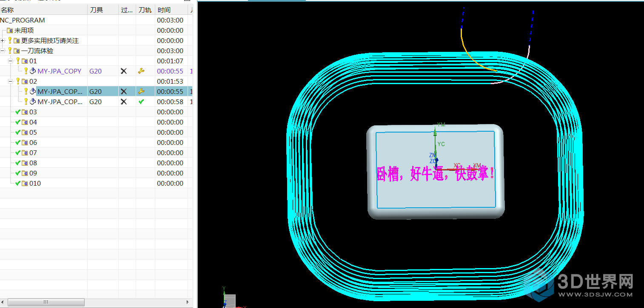This screenshot has width=644, height=308.
Task: Select program group 09
Action: [33, 173]
